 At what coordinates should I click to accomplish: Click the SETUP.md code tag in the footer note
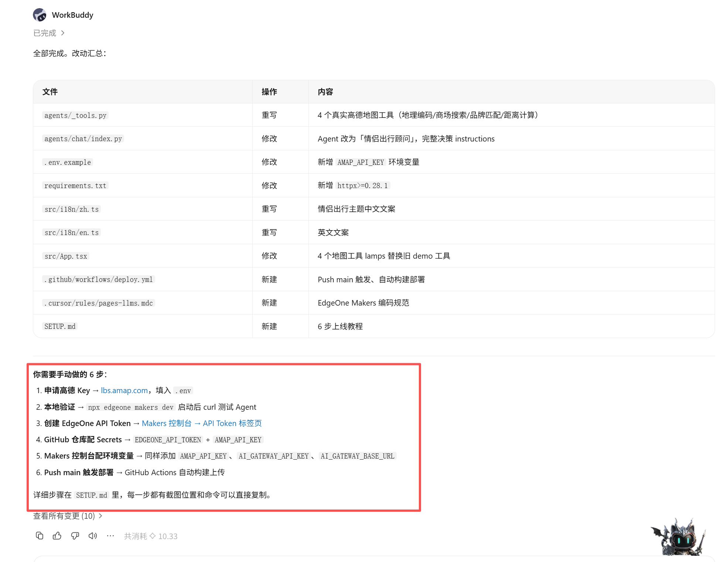[92, 495]
